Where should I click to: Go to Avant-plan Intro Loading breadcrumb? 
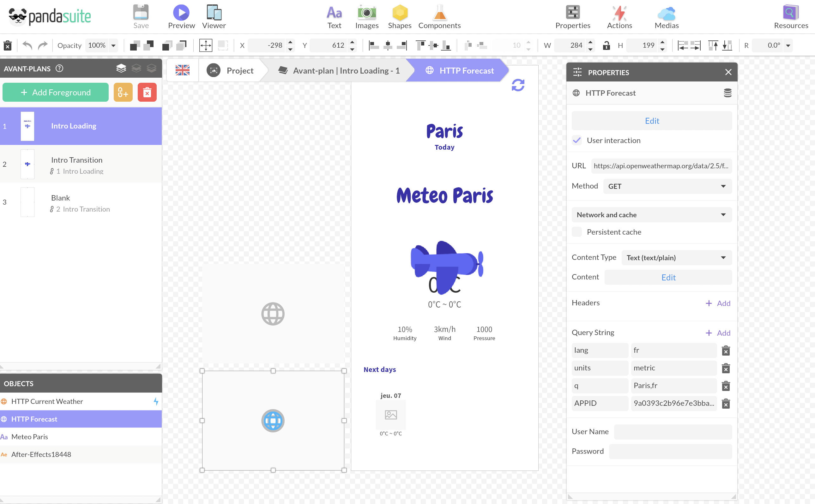click(339, 70)
